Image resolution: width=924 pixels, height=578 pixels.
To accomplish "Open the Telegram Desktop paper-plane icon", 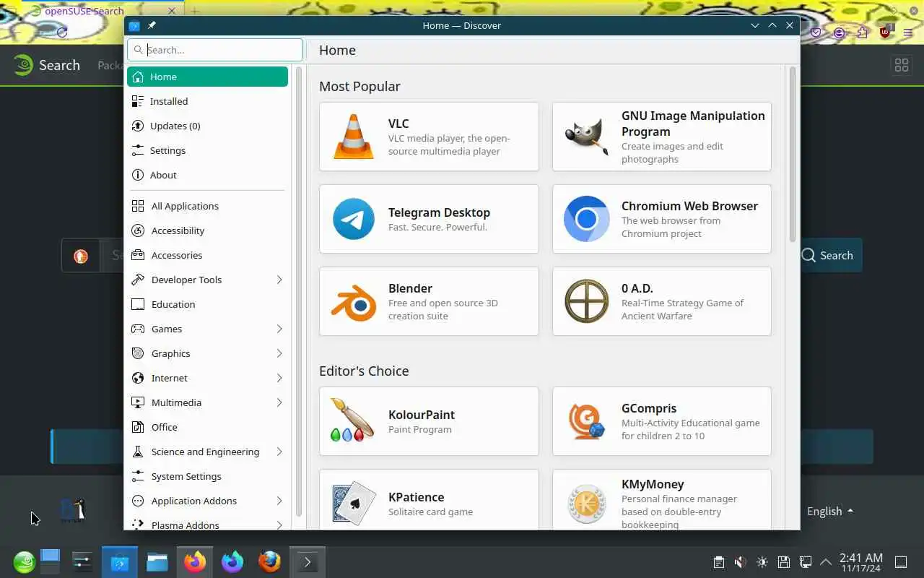I will point(354,219).
